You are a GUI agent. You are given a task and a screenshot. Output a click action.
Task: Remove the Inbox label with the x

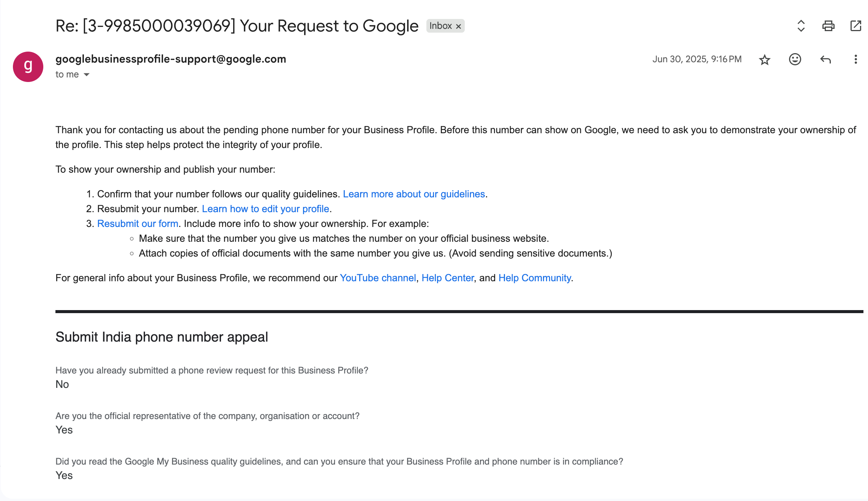pos(458,26)
